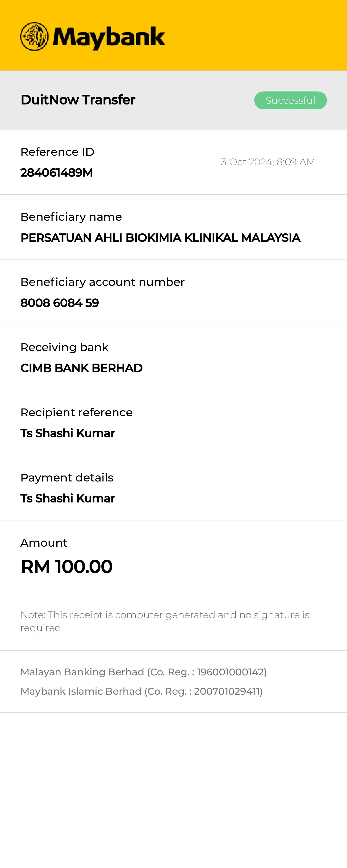Image resolution: width=347 pixels, height=868 pixels.
Task: Click the Reference ID label
Action: [x=57, y=152]
